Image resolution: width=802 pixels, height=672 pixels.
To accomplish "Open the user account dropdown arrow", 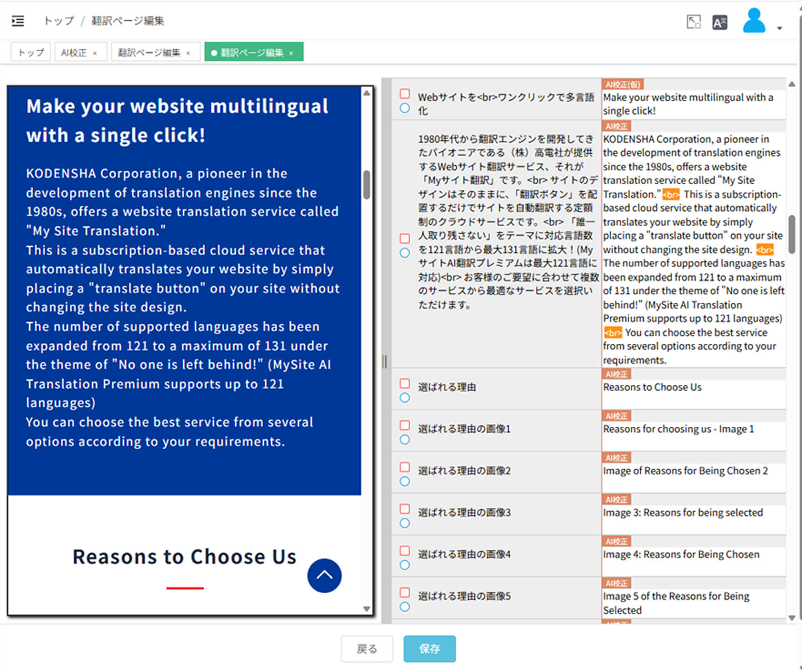I will point(780,28).
